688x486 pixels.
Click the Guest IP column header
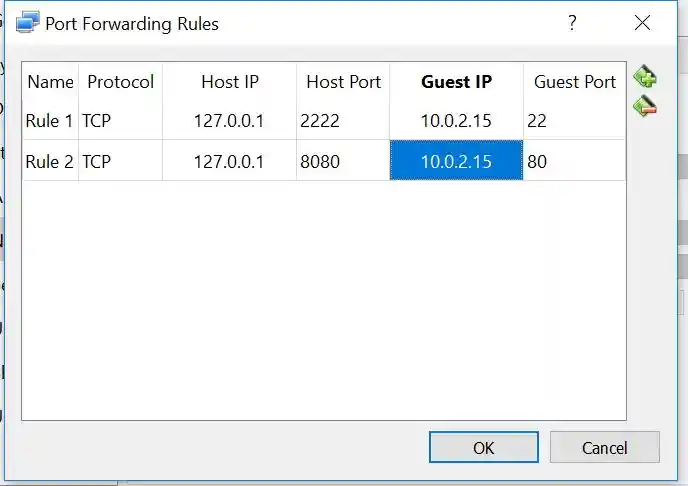point(456,82)
